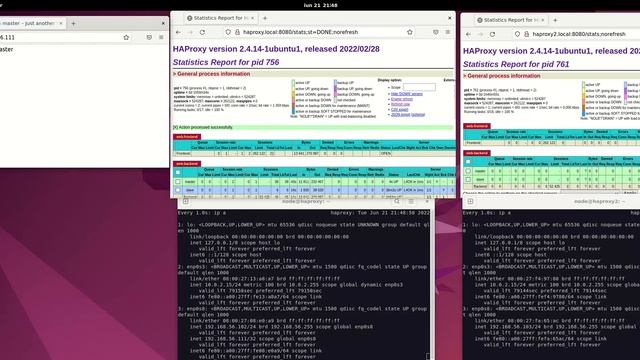Screen dimensions: 640x360
Task: Click the Hide DOWN servers link
Action: coord(407,94)
